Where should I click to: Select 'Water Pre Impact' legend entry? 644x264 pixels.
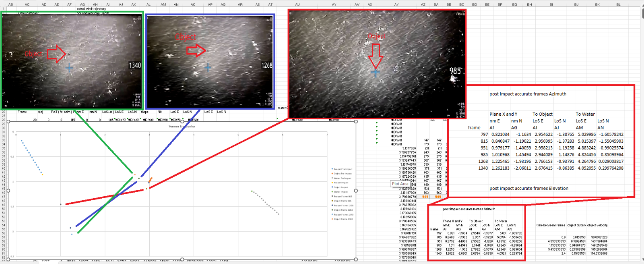click(x=342, y=178)
